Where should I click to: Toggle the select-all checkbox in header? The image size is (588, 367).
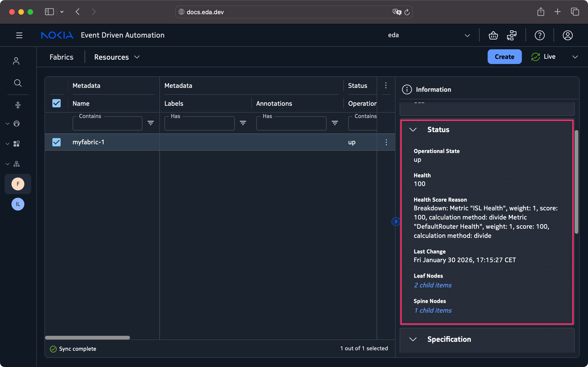click(x=56, y=103)
